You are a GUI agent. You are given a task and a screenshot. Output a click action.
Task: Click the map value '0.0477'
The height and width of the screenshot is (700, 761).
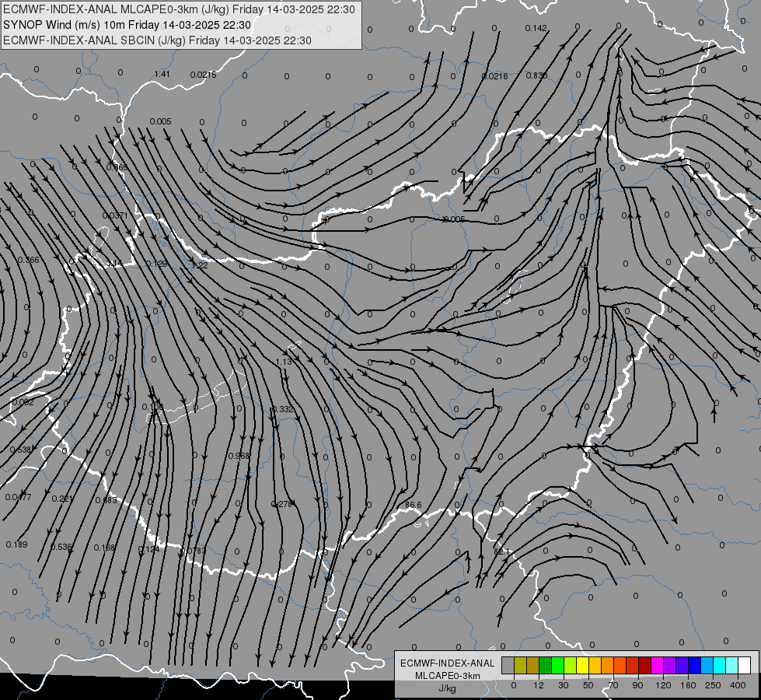(19, 497)
